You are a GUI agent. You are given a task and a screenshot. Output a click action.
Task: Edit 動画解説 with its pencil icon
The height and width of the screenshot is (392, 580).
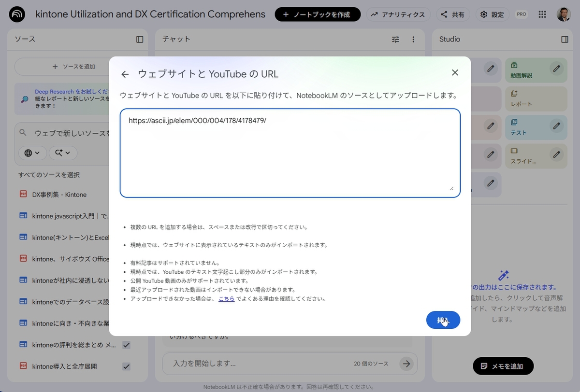tap(557, 69)
